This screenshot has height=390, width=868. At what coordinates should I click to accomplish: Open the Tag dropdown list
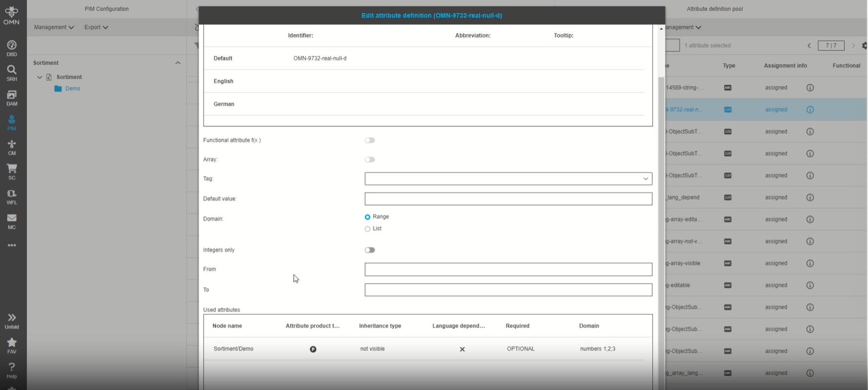pos(508,179)
